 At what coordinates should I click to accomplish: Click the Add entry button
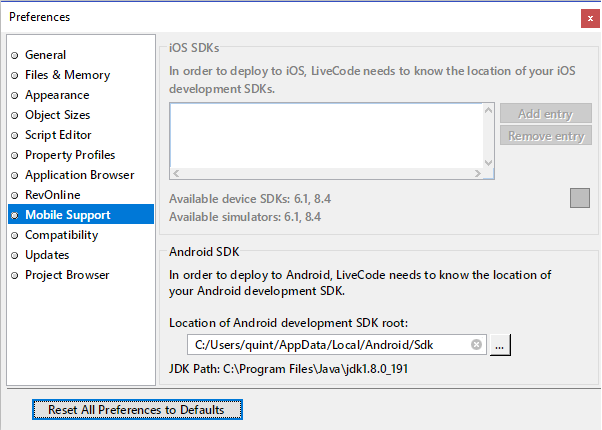tap(545, 114)
